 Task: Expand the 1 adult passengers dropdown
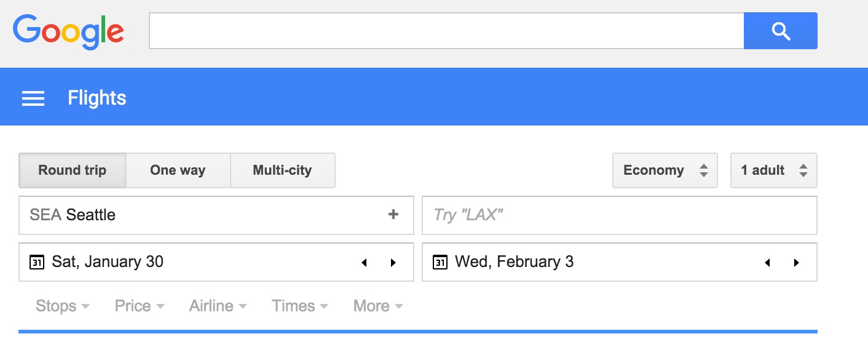[773, 170]
